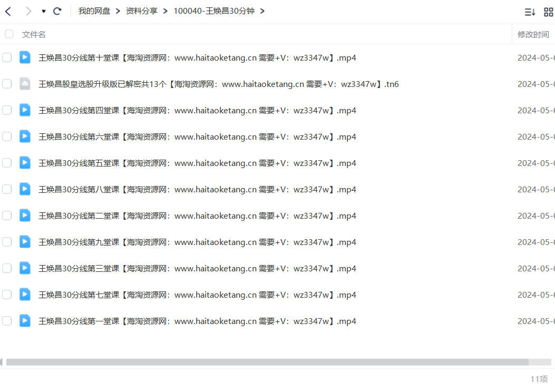Click the horizontal scrollbar thumb

click(267, 362)
